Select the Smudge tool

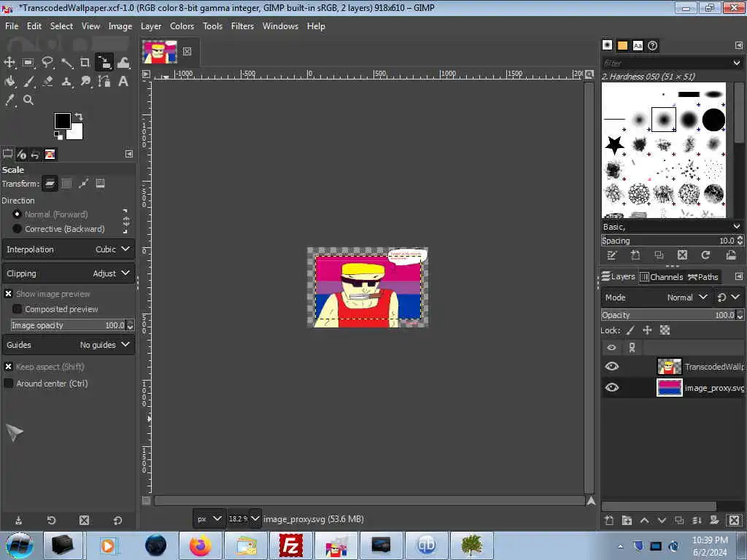[85, 82]
